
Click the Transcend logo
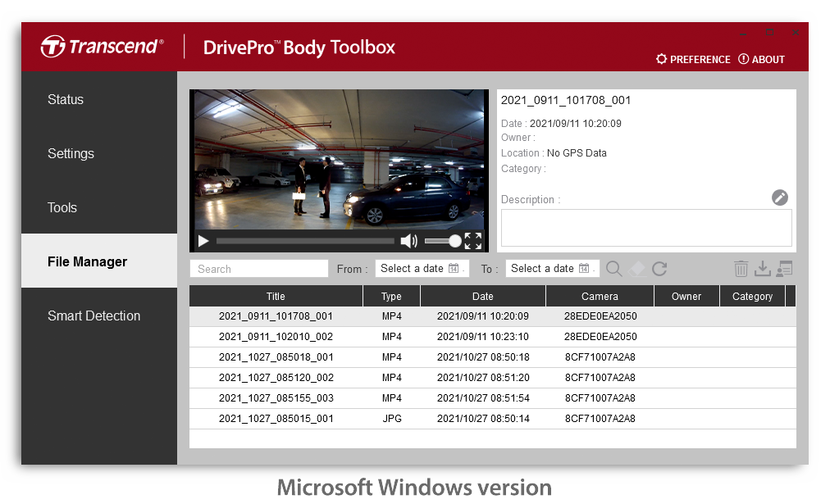tap(103, 47)
